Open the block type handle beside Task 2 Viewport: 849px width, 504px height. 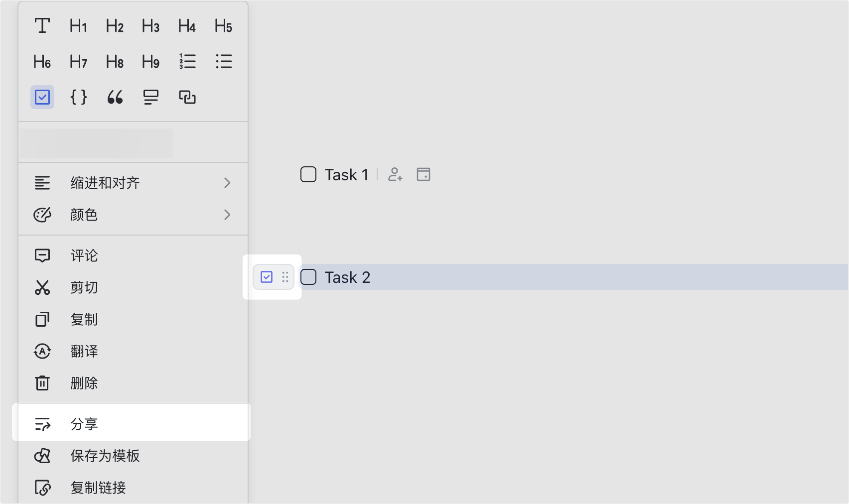tap(274, 277)
